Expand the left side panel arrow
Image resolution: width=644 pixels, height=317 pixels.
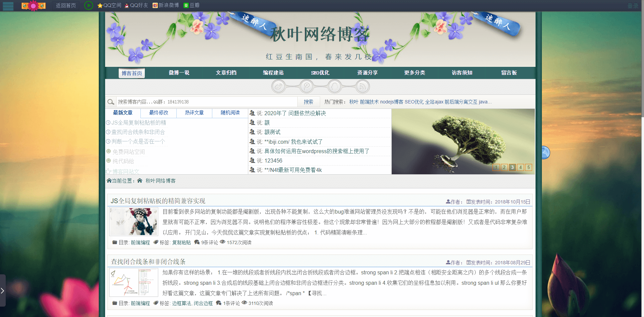point(3,290)
